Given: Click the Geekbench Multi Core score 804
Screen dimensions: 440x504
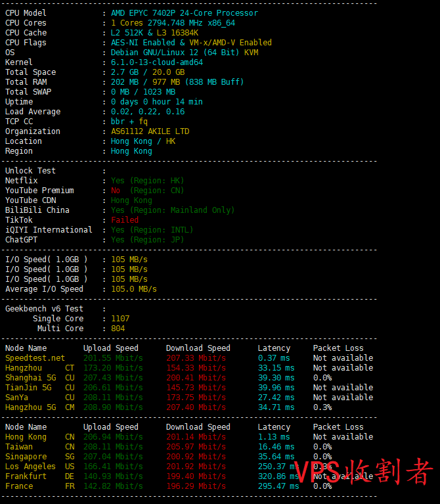Looking at the screenshot, I should pyautogui.click(x=118, y=329).
